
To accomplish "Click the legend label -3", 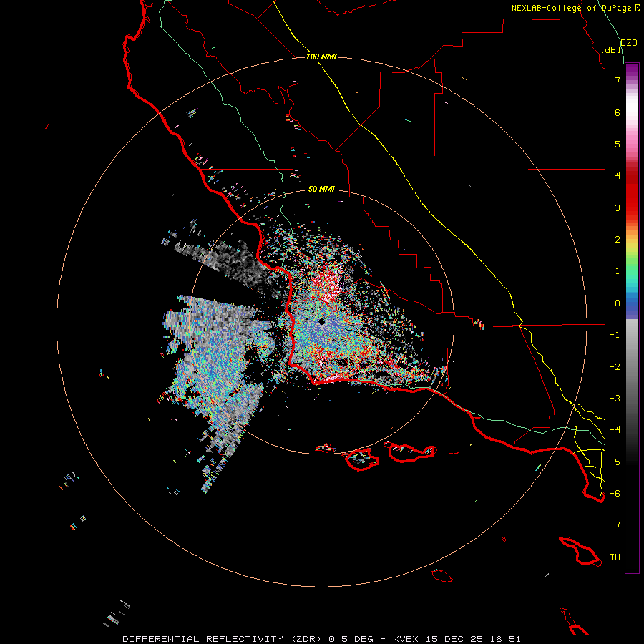I will click(x=615, y=399).
